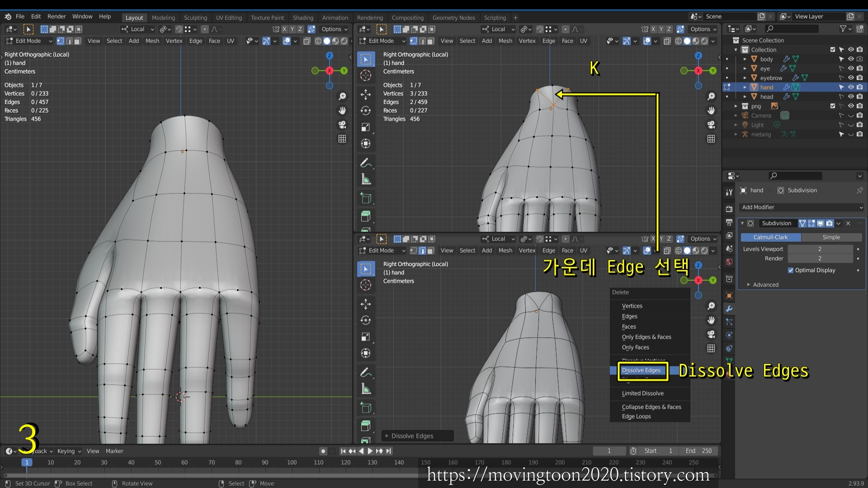868x488 pixels.
Task: Remove the Subdivision modifier with X button
Action: [x=848, y=223]
